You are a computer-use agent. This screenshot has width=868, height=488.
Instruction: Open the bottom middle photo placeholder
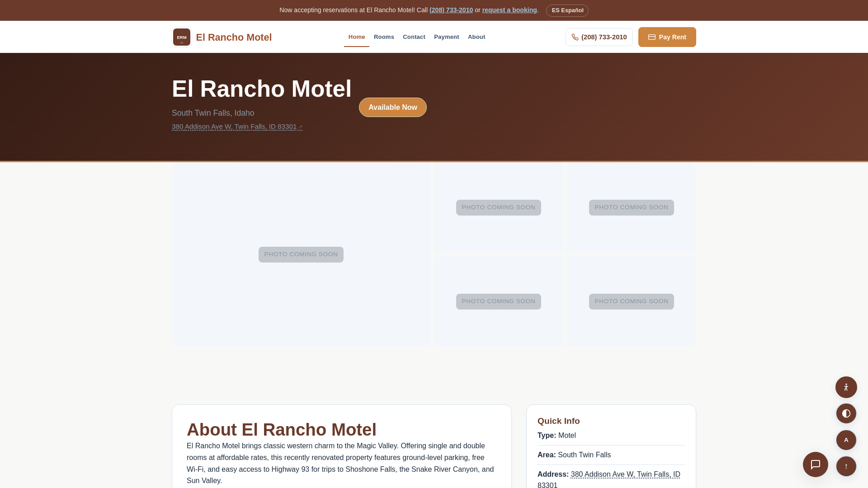498,302
